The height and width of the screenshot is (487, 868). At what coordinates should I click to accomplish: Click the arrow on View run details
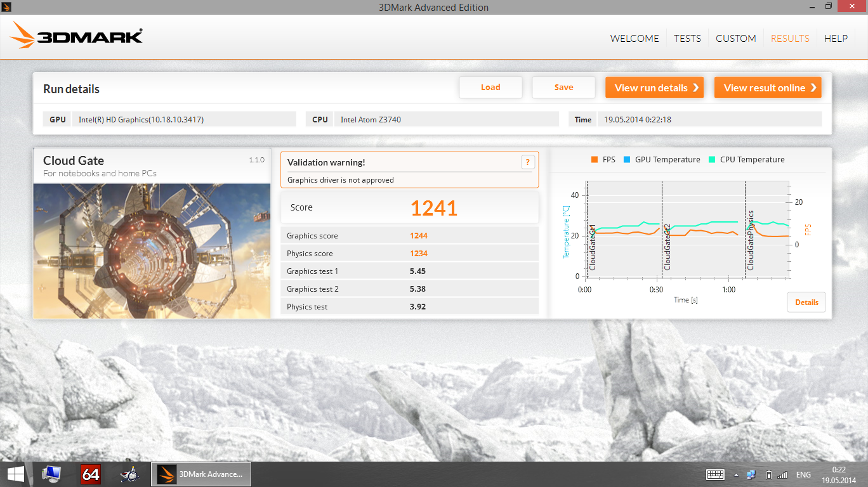point(695,88)
